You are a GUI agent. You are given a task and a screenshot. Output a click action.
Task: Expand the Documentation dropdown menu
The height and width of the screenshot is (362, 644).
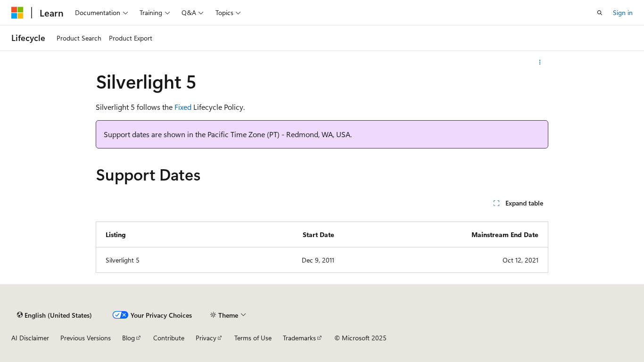101,13
